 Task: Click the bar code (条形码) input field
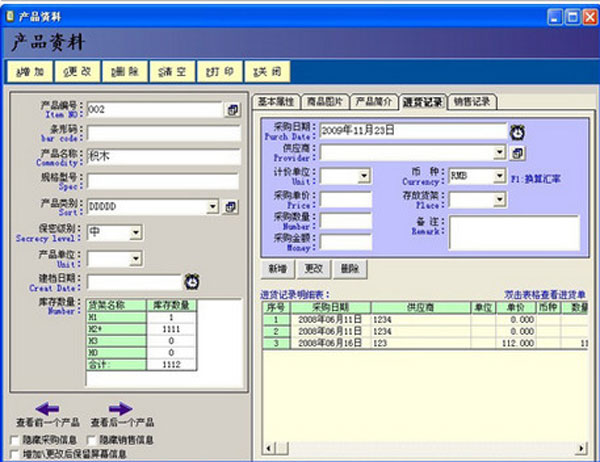click(162, 132)
